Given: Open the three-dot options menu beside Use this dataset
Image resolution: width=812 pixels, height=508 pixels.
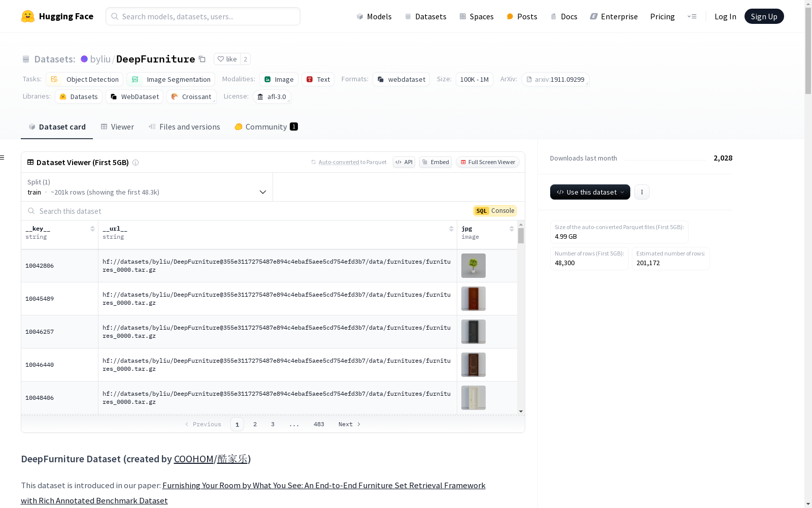Looking at the screenshot, I should pyautogui.click(x=642, y=192).
